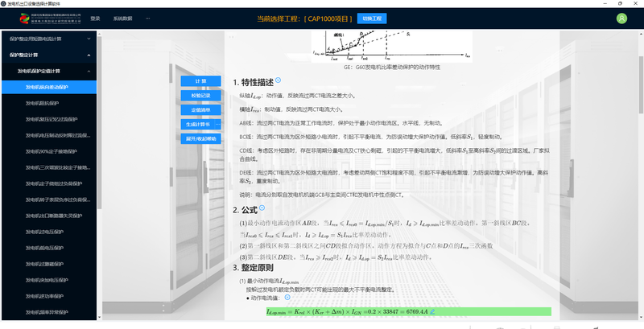Select 发电机复压记忆过流保护 in sidebar

(x=49, y=119)
